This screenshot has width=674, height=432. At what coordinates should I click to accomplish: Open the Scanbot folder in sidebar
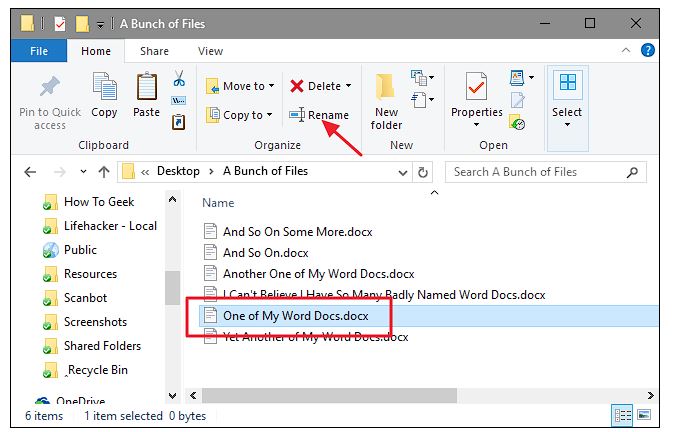75,298
